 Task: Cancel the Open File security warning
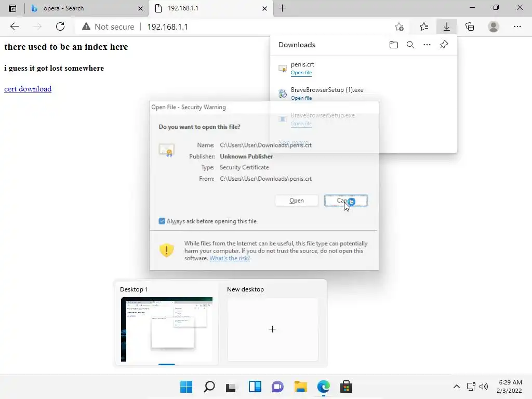click(x=345, y=201)
